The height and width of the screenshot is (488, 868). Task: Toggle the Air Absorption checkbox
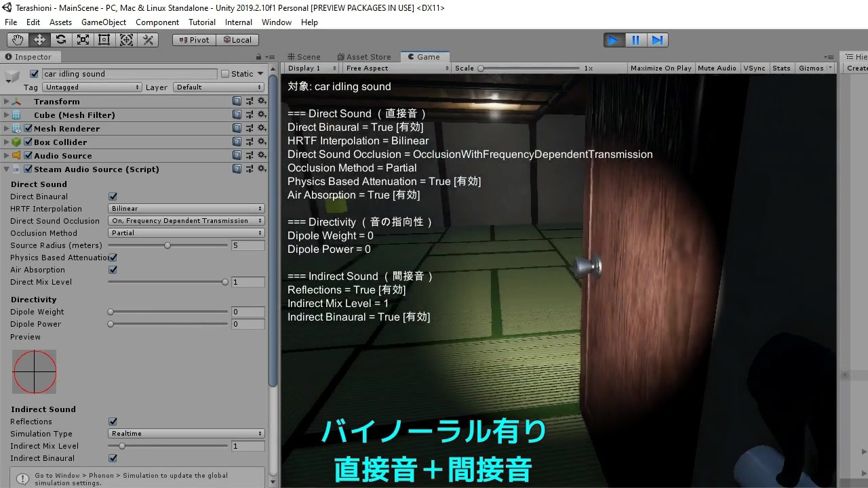coord(113,270)
